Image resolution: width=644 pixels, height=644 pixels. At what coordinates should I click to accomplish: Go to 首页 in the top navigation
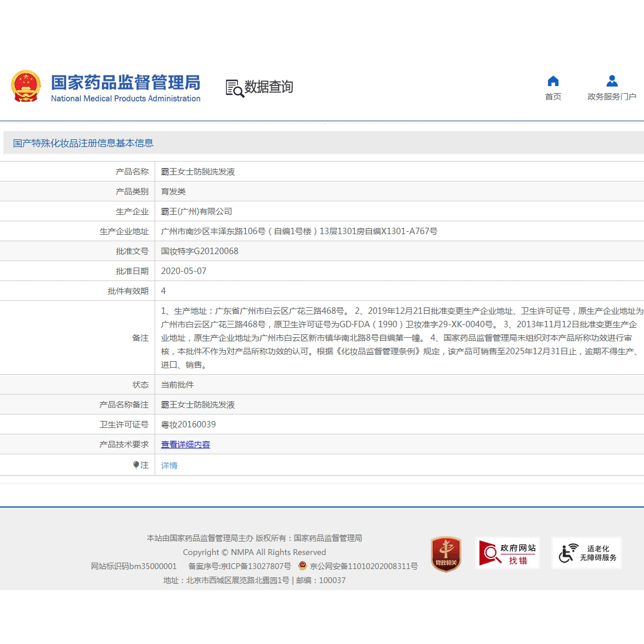553,88
